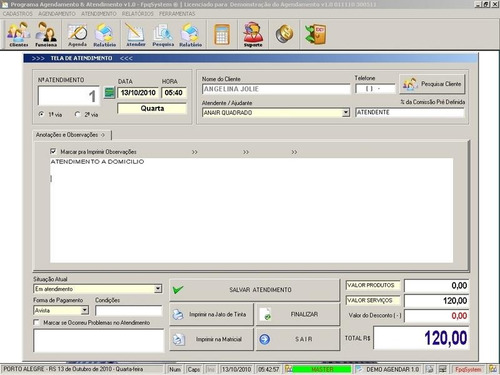
Task: Click the Valor Produtos amount field
Action: (x=436, y=285)
